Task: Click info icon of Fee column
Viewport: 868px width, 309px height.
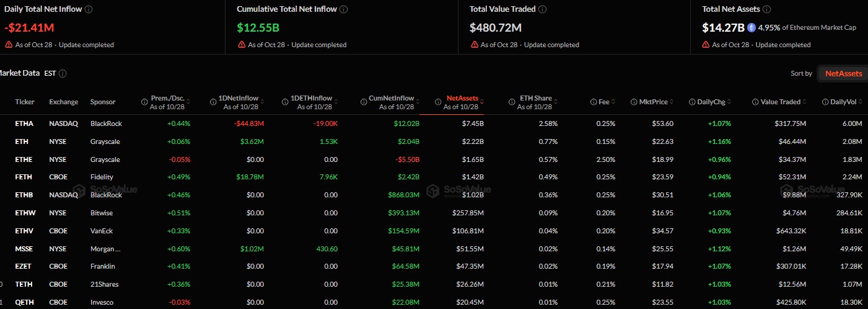Action: [594, 102]
